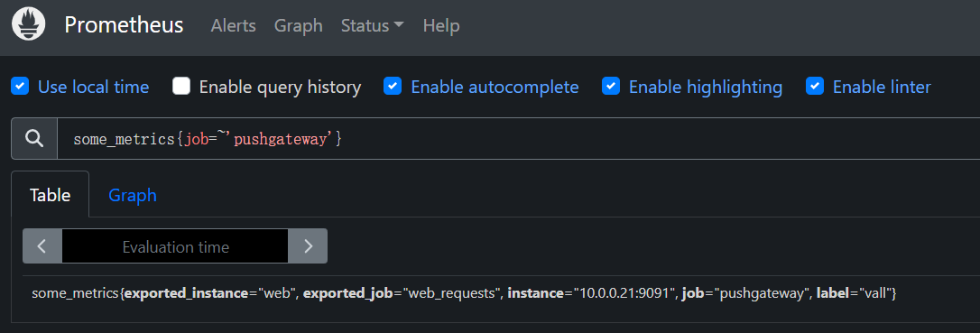Toggle Enable highlighting checkbox
The width and height of the screenshot is (980, 333).
click(611, 87)
